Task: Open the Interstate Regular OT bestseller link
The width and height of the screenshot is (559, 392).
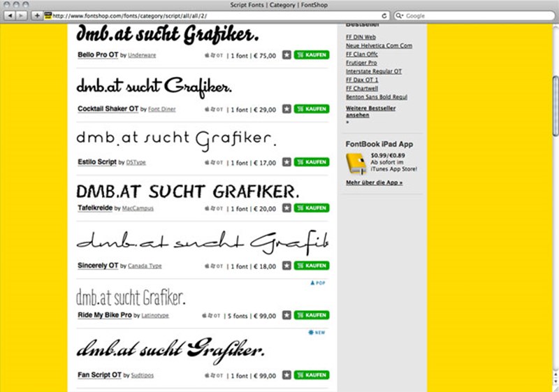Action: coord(374,71)
